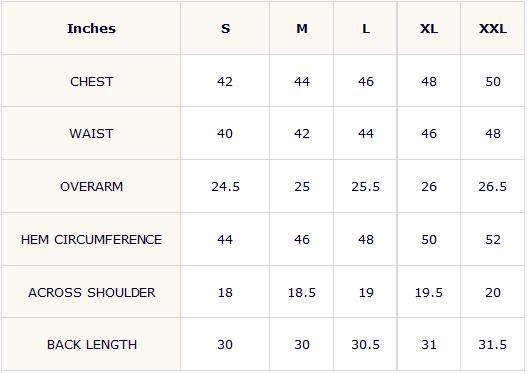Click the CHEST row label
528x374 pixels.
[91, 81]
